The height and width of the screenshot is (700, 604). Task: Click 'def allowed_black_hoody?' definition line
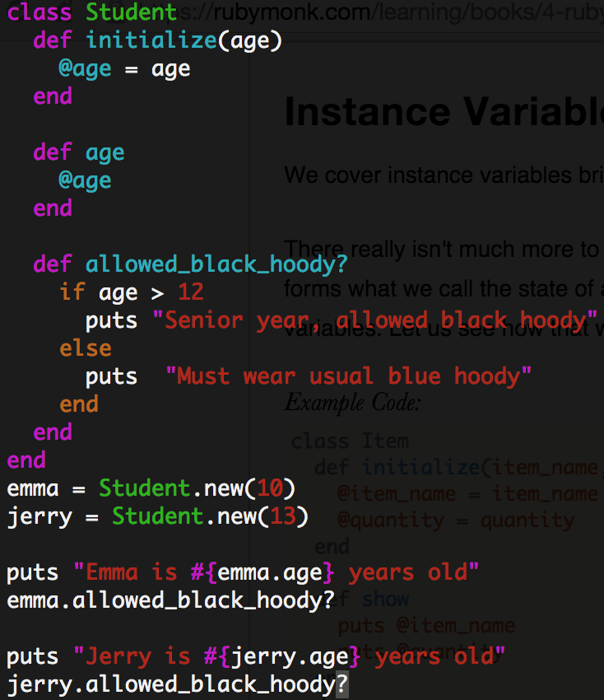(190, 264)
